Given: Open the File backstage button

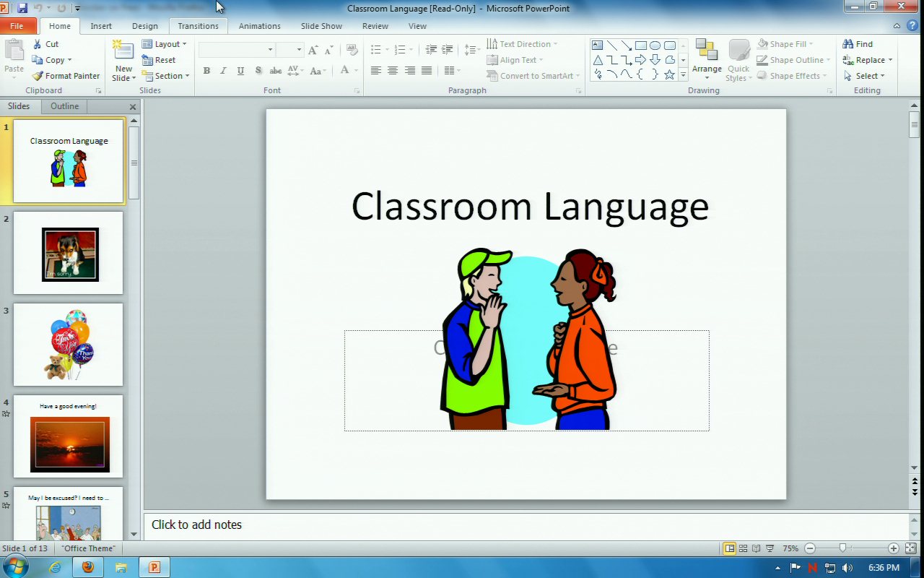Looking at the screenshot, I should (17, 26).
